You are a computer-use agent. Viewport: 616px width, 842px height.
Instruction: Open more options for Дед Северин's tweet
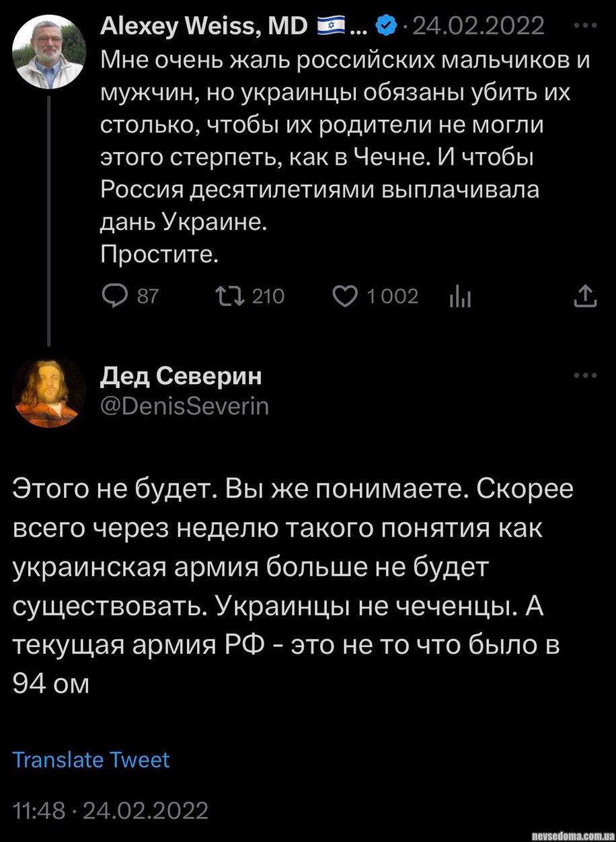tap(585, 376)
